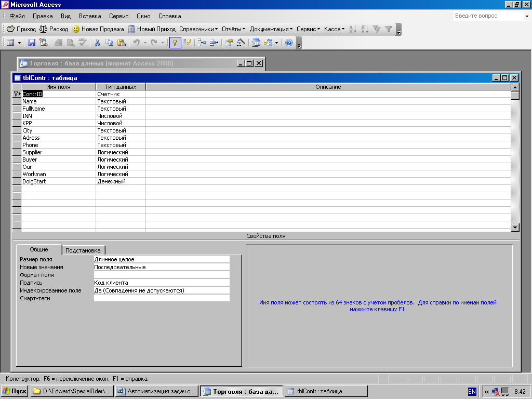Switch to Торговля база данных taskbar button
532x399 pixels.
[x=241, y=391]
